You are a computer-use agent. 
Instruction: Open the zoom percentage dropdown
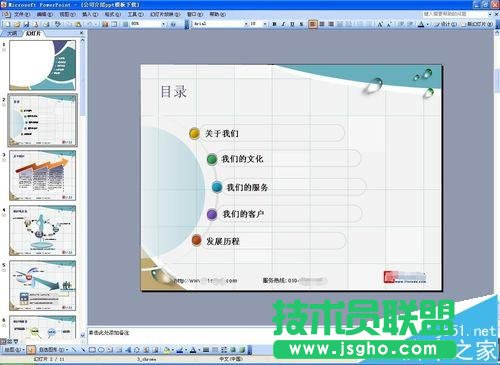[x=163, y=24]
